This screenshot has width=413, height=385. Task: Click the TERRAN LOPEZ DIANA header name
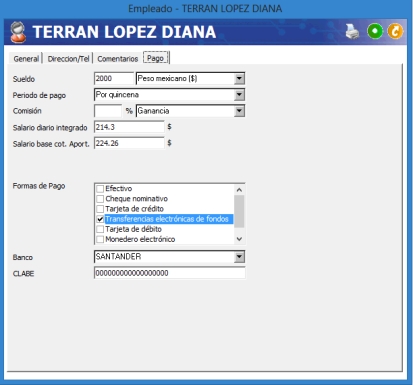[x=124, y=32]
